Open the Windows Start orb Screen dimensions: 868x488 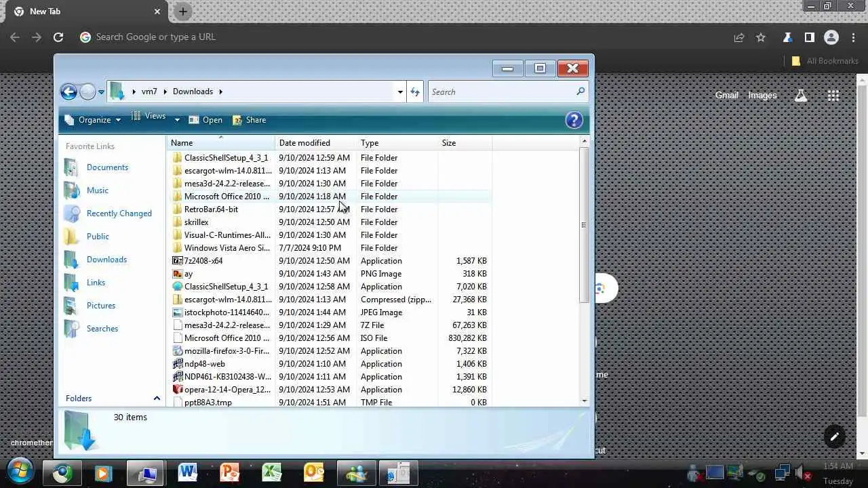click(20, 472)
